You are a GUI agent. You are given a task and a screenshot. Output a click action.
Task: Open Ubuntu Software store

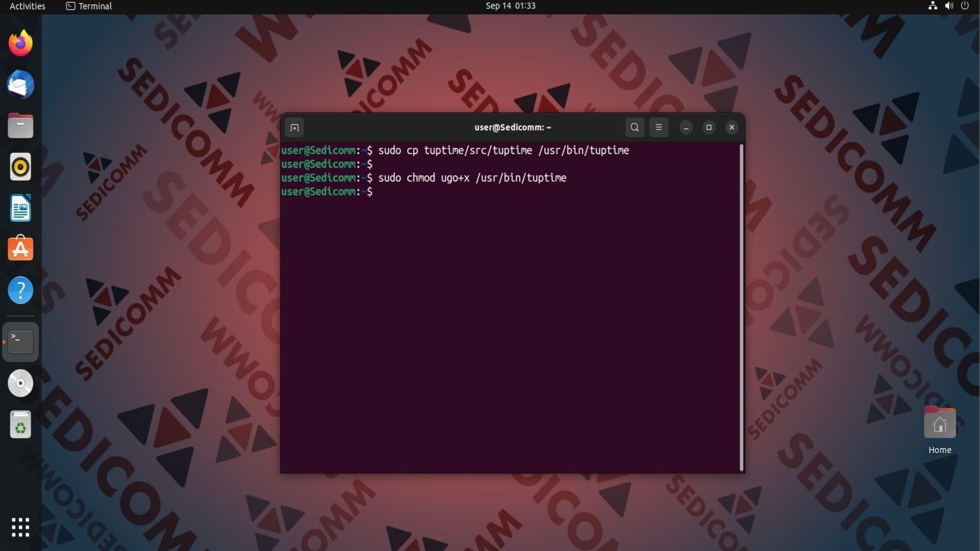(20, 249)
